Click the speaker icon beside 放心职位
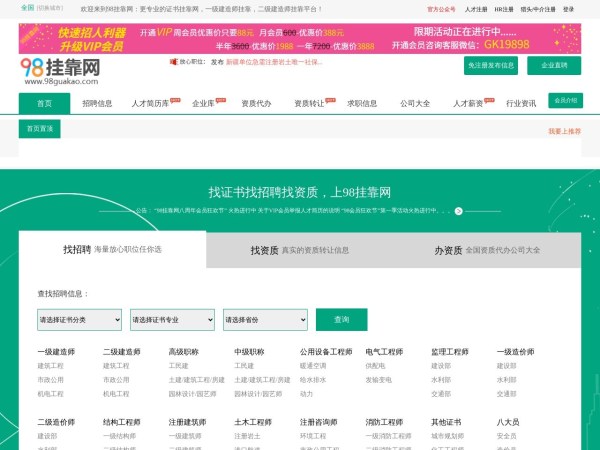This screenshot has width=600, height=450. [174, 61]
